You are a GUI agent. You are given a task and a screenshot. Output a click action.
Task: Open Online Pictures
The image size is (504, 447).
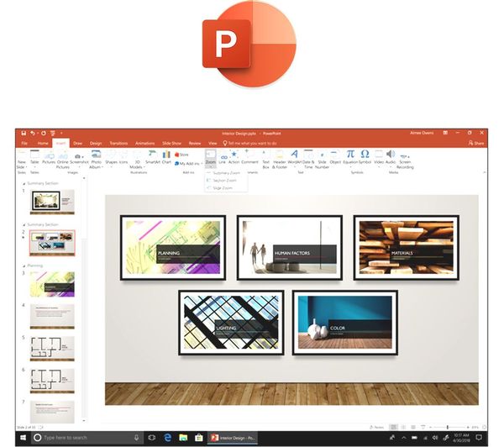click(63, 160)
